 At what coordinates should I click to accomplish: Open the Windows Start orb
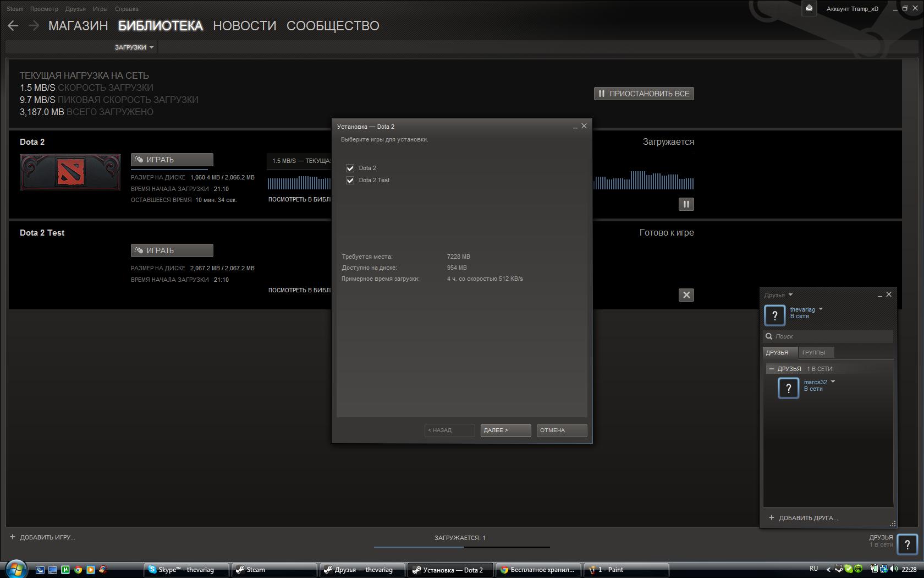(x=15, y=569)
